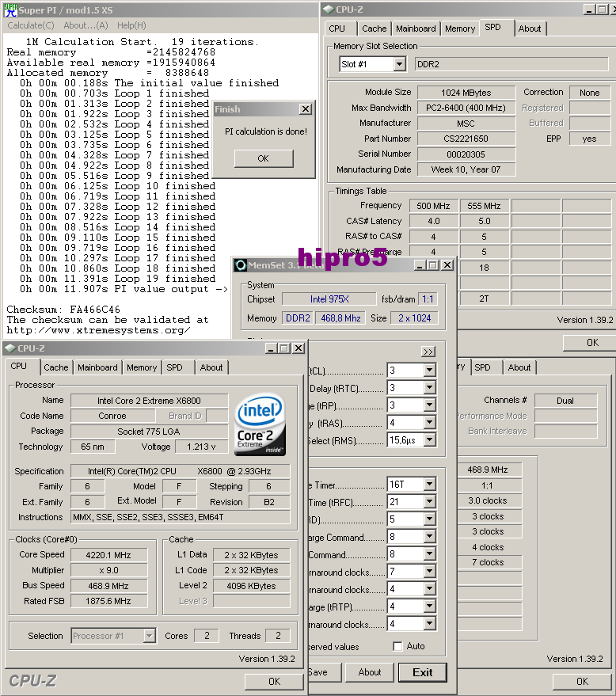
Task: Switch to Mainboard tab in lower-left CPU-Z
Action: click(97, 367)
